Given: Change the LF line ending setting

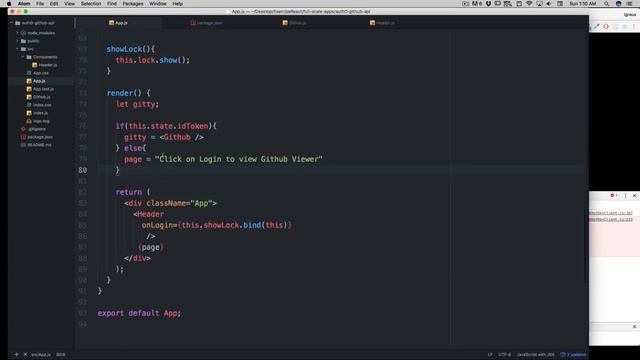Looking at the screenshot, I should pyautogui.click(x=490, y=354).
